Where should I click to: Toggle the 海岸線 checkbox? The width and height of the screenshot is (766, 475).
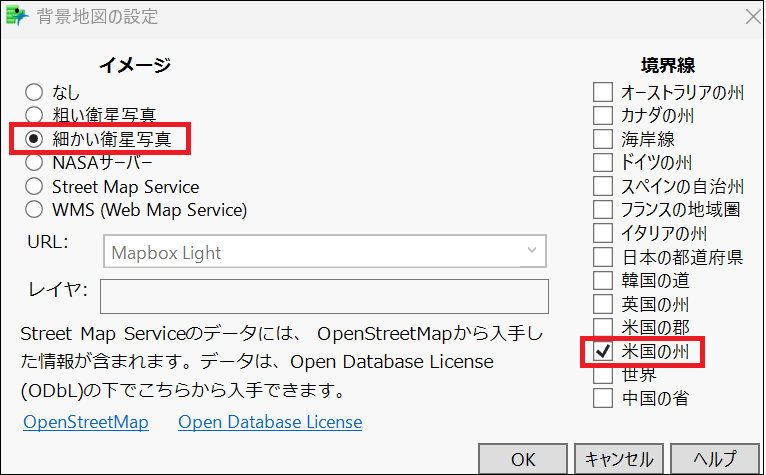[602, 139]
